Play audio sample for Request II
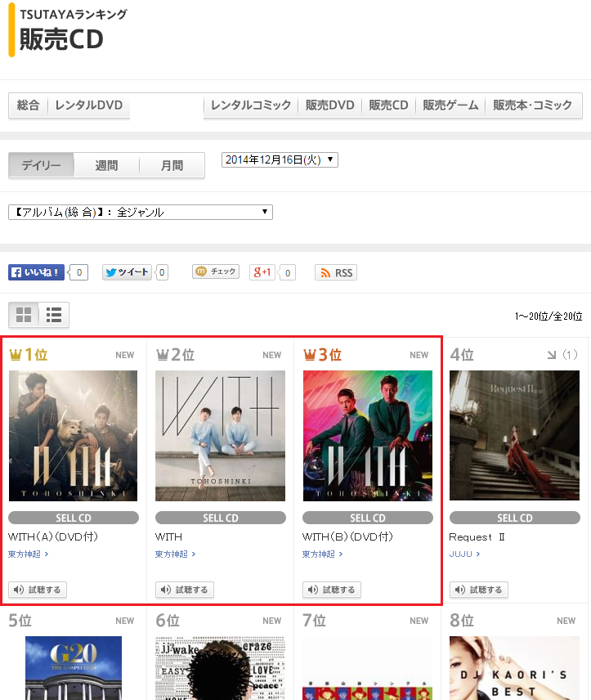 pos(479,590)
